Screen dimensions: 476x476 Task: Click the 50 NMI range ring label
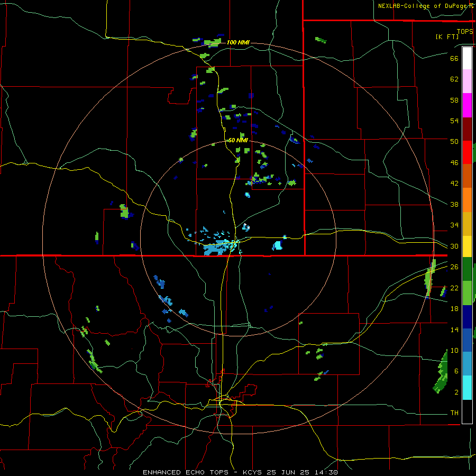point(238,141)
